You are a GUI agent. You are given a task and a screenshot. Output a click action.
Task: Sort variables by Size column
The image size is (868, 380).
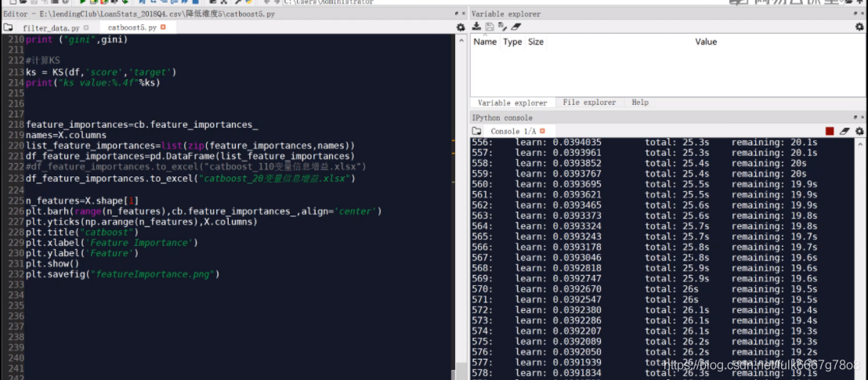point(535,42)
